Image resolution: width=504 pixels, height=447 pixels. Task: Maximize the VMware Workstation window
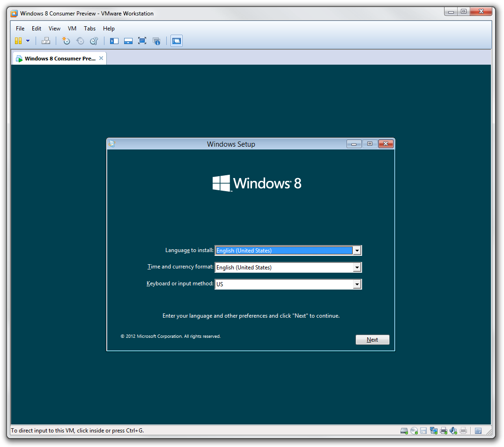[x=464, y=12]
